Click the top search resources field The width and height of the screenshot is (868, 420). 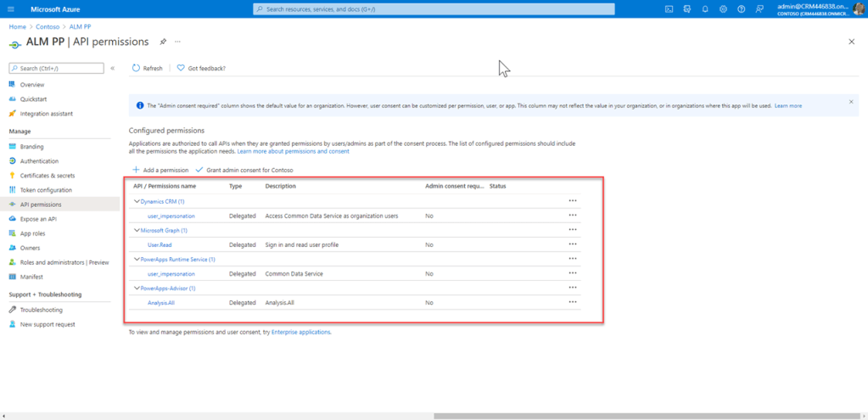(x=433, y=9)
